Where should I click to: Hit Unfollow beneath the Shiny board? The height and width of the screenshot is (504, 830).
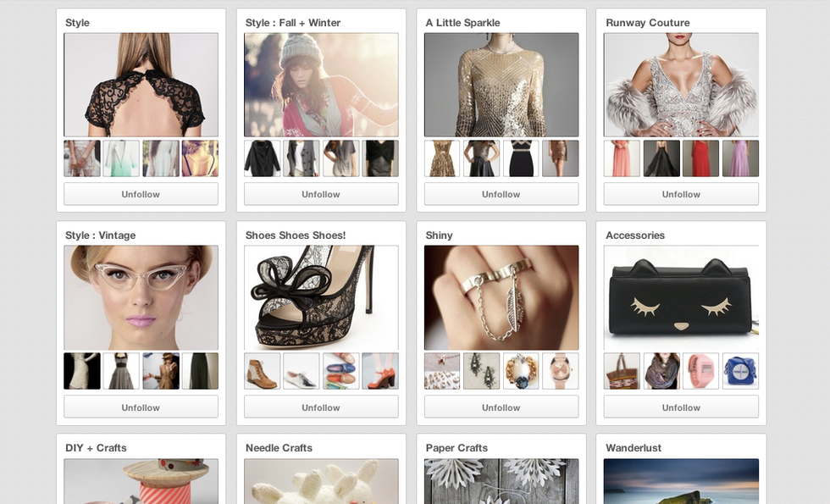pyautogui.click(x=501, y=407)
